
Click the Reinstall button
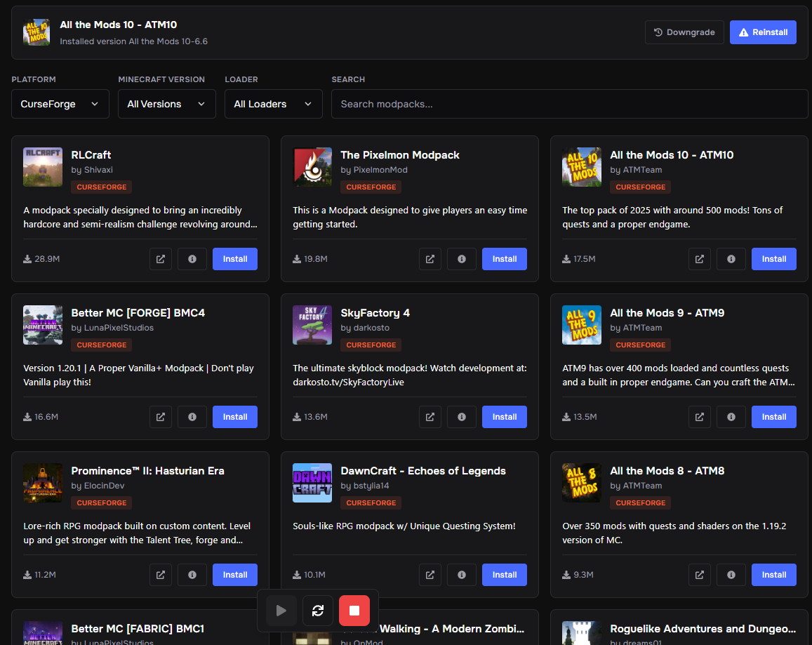pyautogui.click(x=763, y=32)
